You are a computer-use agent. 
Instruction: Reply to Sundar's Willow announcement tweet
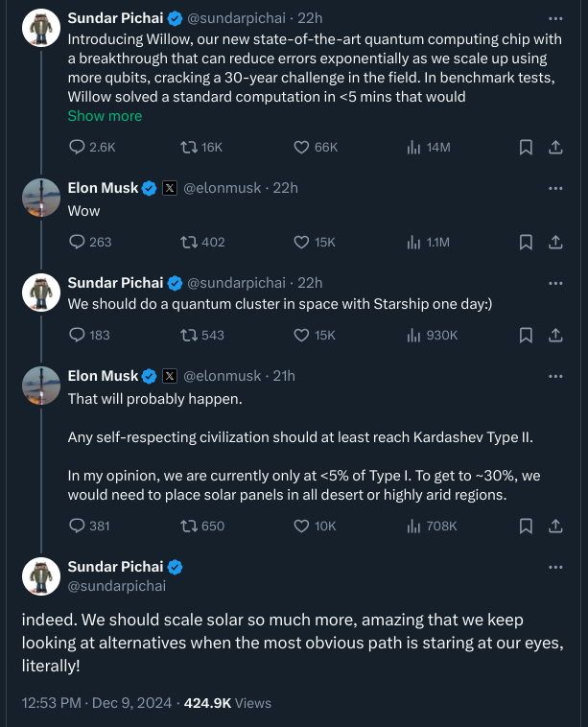point(79,147)
